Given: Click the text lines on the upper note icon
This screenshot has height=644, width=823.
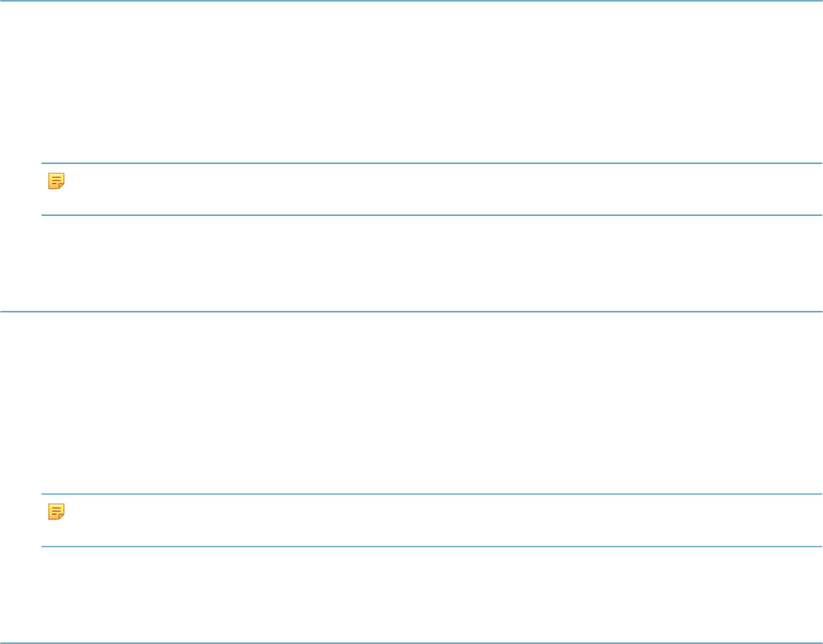Looking at the screenshot, I should click(x=55, y=180).
